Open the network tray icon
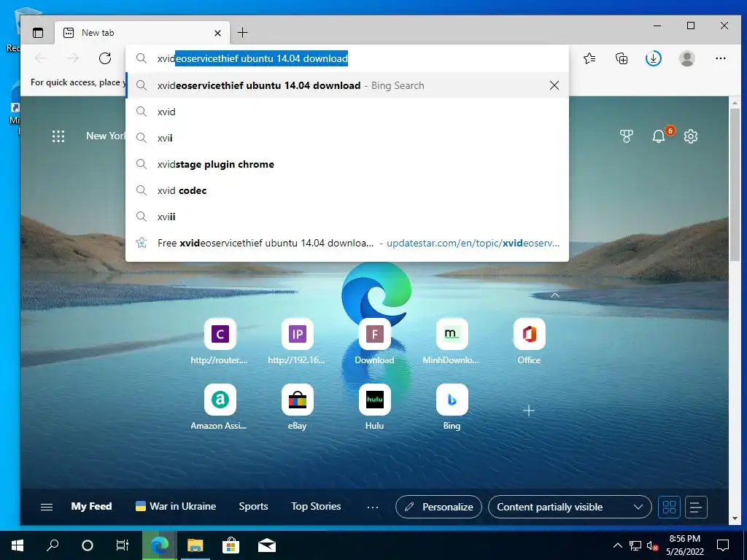 pos(635,545)
